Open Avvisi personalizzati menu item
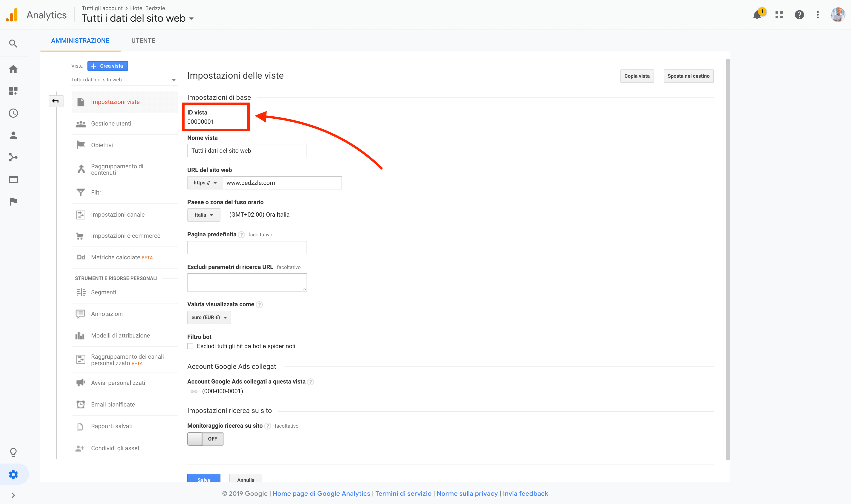The height and width of the screenshot is (504, 851). 125,383
